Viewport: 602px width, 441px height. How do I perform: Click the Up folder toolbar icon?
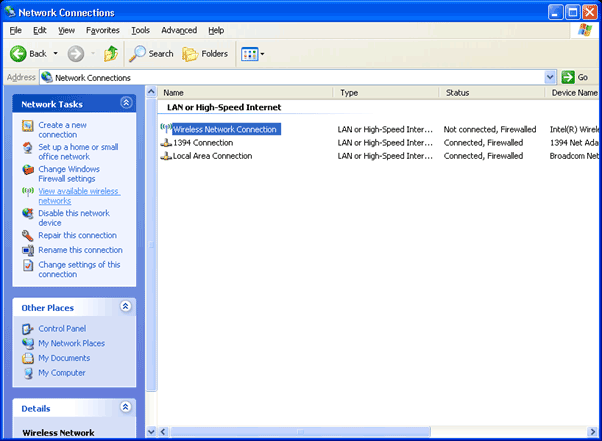pyautogui.click(x=110, y=53)
